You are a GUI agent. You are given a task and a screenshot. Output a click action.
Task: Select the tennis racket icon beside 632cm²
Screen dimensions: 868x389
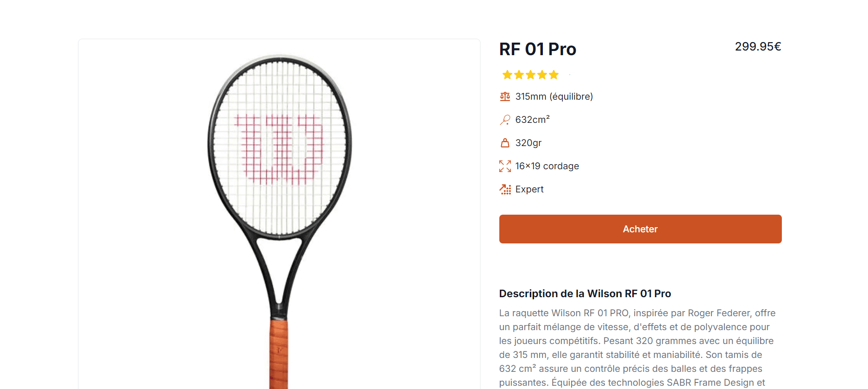[x=505, y=119]
